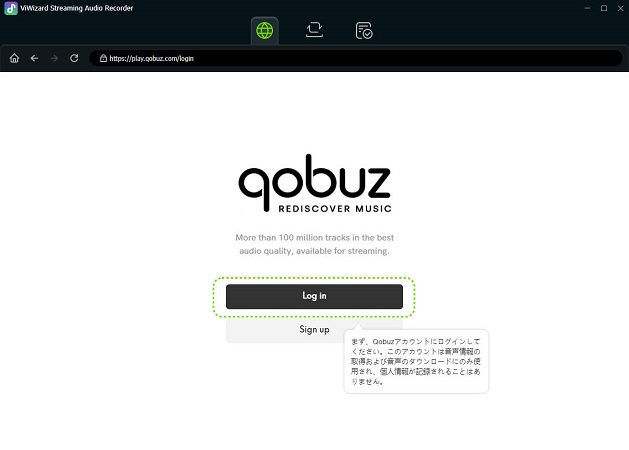This screenshot has height=450, width=629.
Task: Focus the URL address field
Action: click(x=356, y=58)
